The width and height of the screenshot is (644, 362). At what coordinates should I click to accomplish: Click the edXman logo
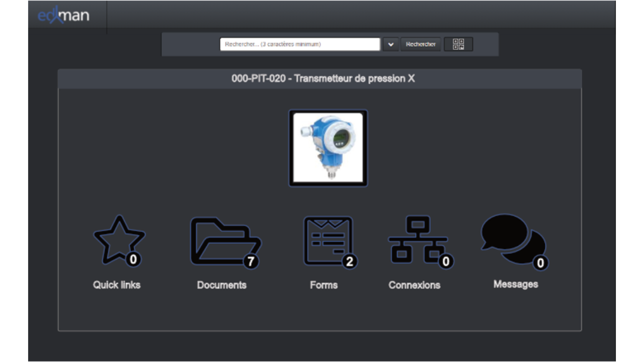(63, 15)
